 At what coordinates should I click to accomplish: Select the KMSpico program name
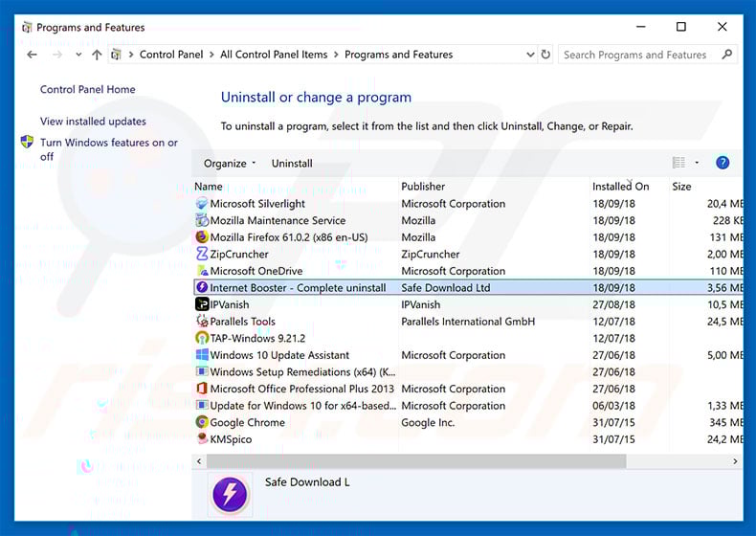tap(231, 439)
